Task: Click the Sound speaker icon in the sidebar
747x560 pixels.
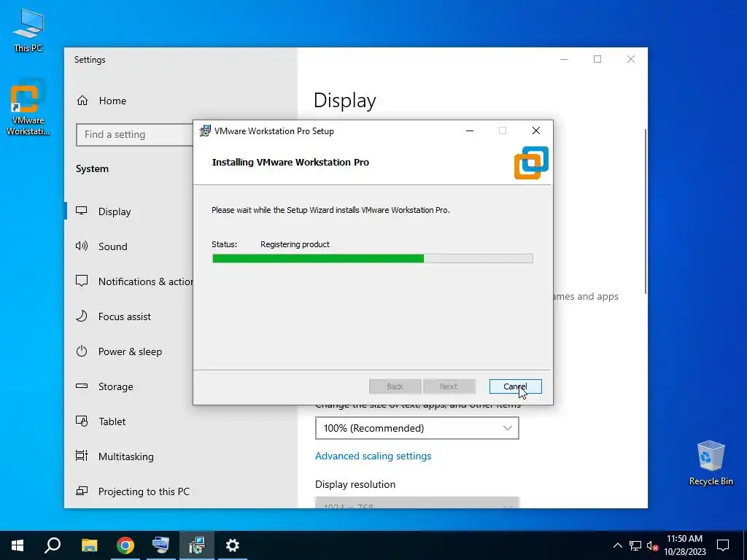Action: (x=82, y=246)
